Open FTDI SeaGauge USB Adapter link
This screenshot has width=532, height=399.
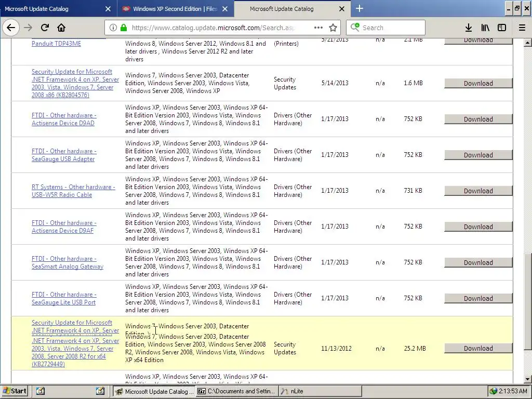(64, 155)
